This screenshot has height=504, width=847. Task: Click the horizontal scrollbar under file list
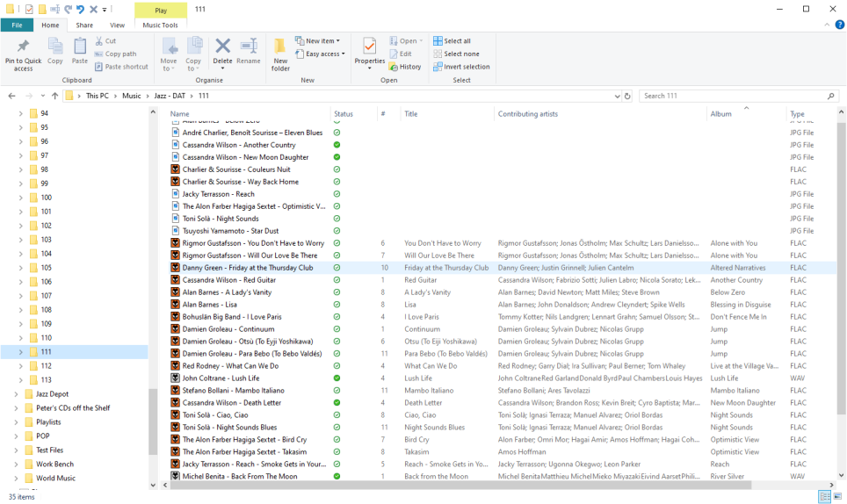460,485
